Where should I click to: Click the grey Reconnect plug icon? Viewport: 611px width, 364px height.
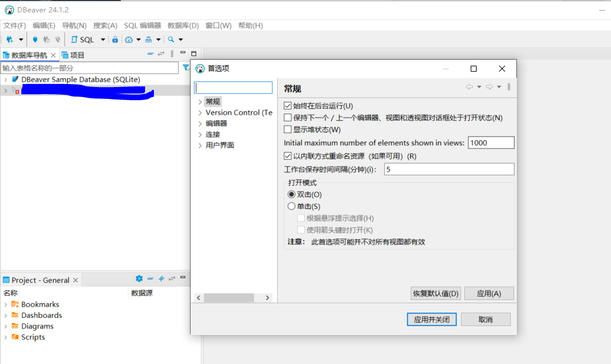coord(46,40)
